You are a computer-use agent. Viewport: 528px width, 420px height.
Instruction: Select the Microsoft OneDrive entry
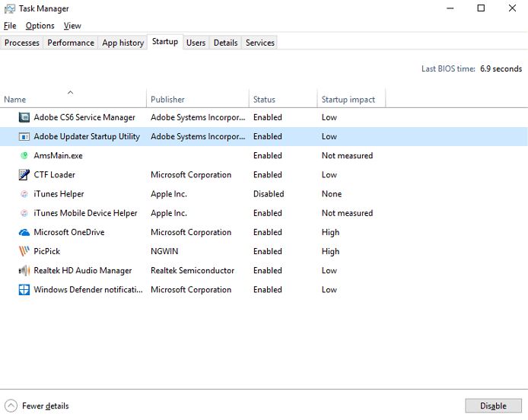point(69,232)
